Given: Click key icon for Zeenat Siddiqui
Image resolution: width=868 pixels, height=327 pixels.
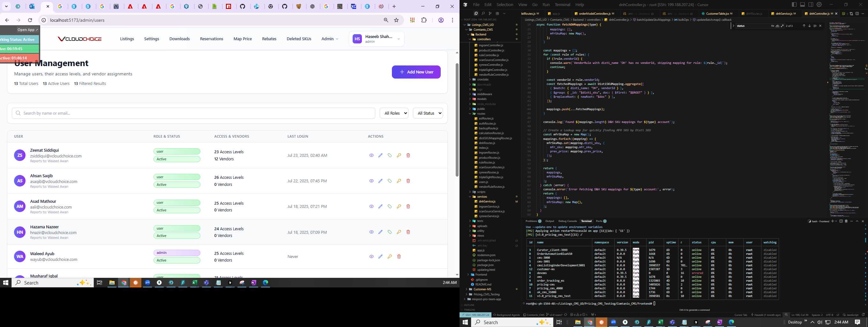Looking at the screenshot, I should pyautogui.click(x=399, y=156).
